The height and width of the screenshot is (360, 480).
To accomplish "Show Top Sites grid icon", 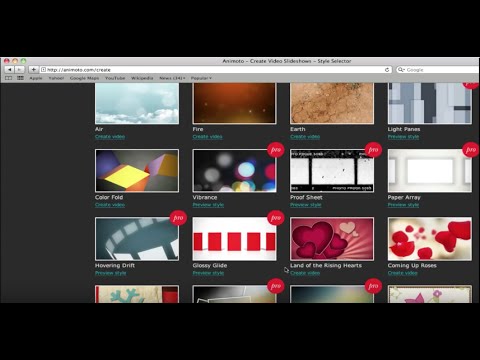I will [20, 78].
